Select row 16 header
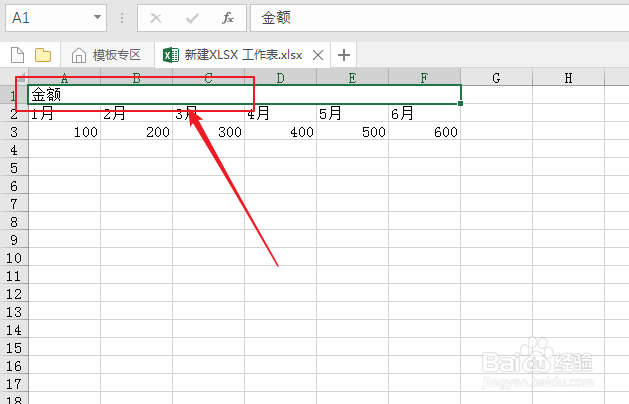Screen dimensions: 629x404 coord(14,365)
